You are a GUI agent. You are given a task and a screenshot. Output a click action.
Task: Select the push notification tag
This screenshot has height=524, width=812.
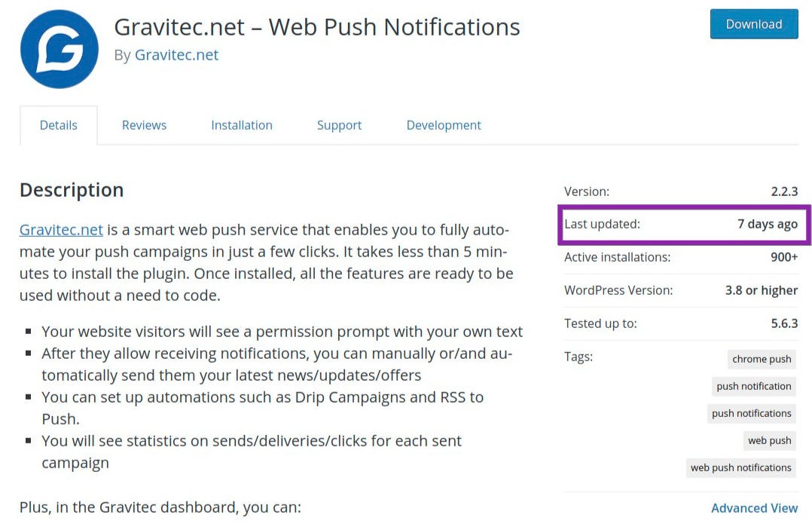pos(753,385)
